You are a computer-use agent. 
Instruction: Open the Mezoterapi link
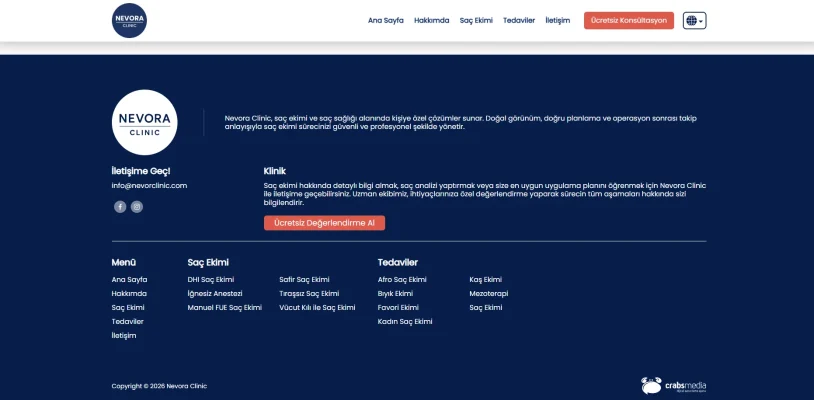(x=489, y=294)
